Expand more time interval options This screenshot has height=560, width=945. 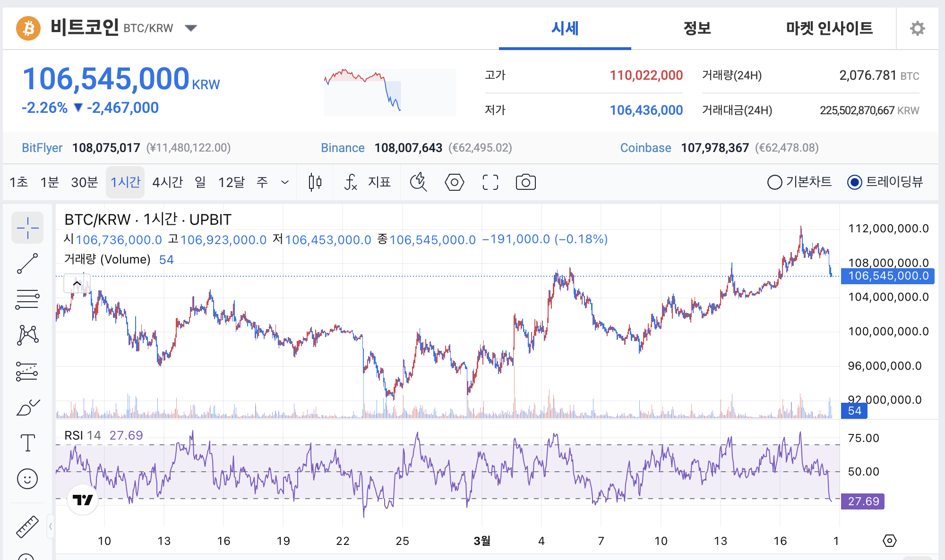(x=284, y=182)
